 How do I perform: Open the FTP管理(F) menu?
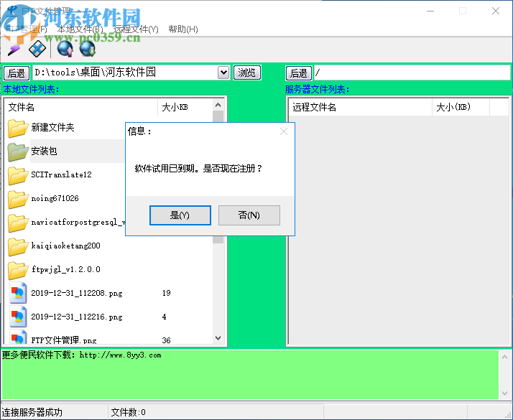(x=27, y=29)
